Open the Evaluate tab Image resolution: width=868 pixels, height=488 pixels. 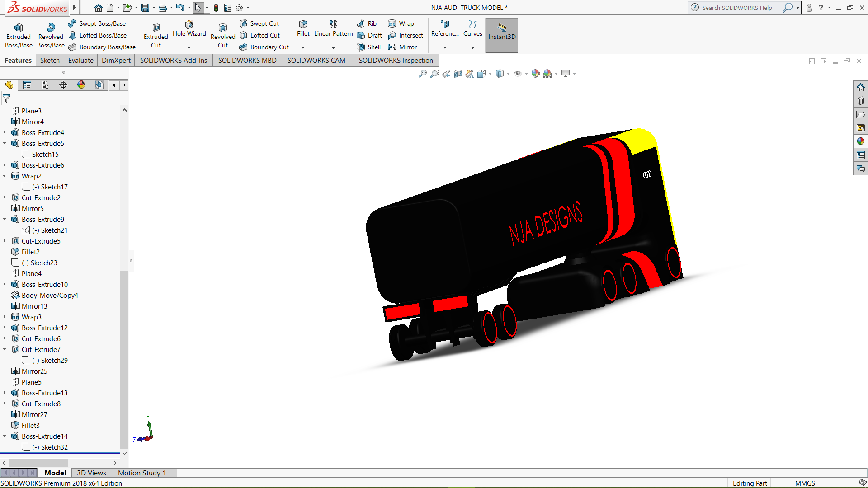pyautogui.click(x=81, y=61)
